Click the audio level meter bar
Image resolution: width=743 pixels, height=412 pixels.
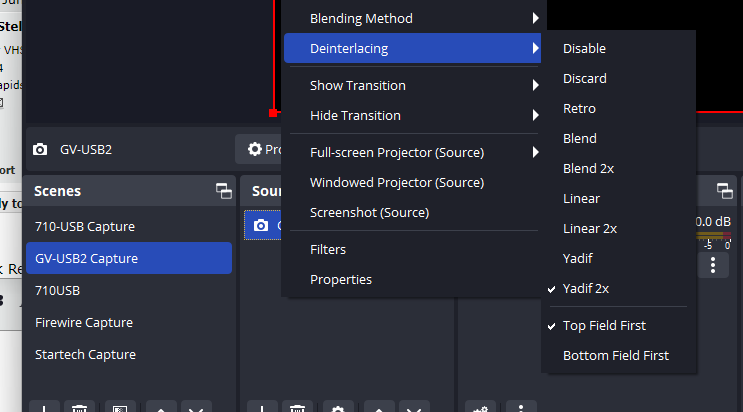tap(714, 235)
